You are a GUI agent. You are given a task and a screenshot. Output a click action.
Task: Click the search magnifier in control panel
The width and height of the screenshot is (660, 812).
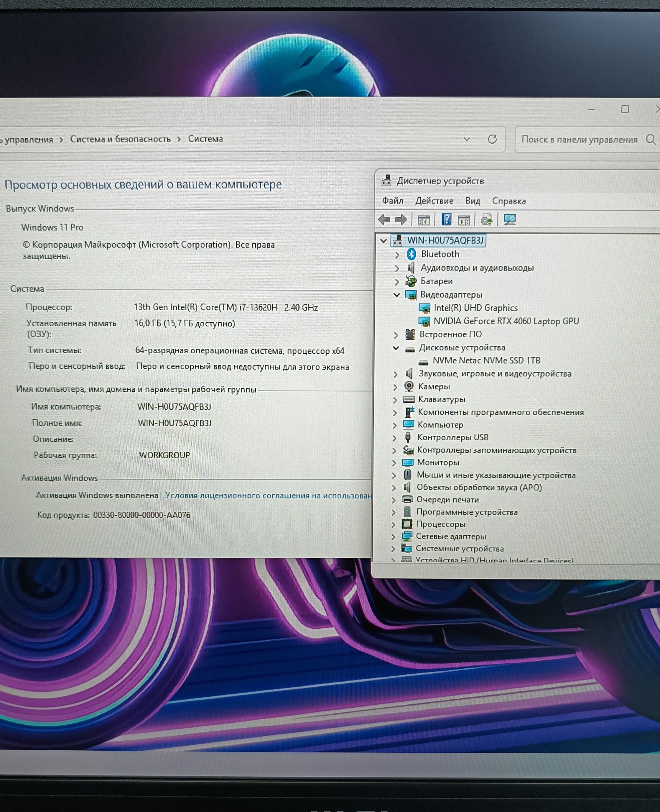point(651,140)
